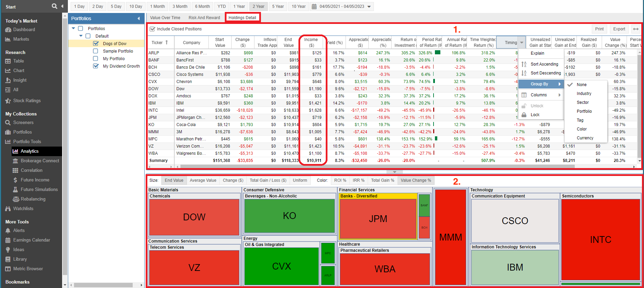Image resolution: width=644 pixels, height=288 pixels.
Task: Select the Holdings Detail tab
Action: coord(243,18)
